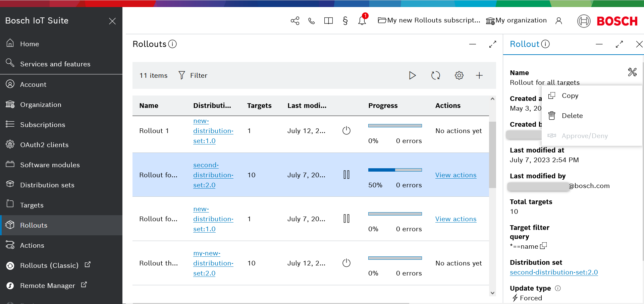This screenshot has width=644, height=304.
Task: Open the share icon in header
Action: click(295, 21)
